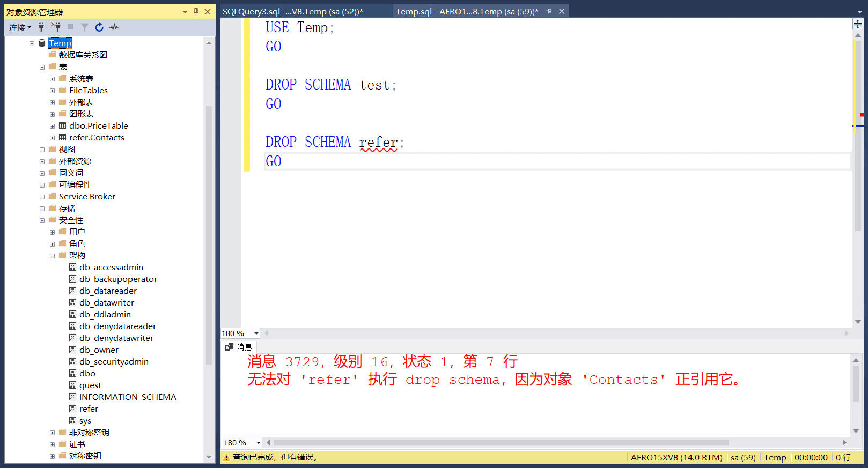
Task: Click the Stop square icon in Object Explorer toolbar
Action: click(70, 27)
